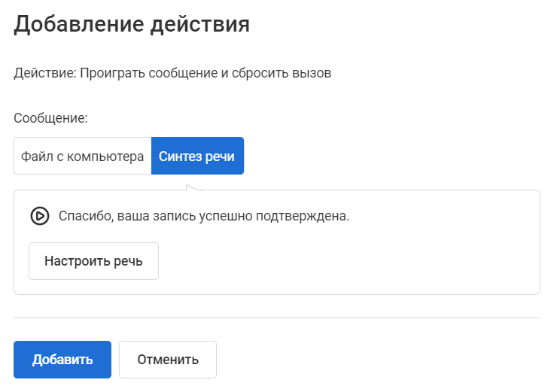Open the Настроить речь settings
Screen dimensions: 557x392
(93, 261)
